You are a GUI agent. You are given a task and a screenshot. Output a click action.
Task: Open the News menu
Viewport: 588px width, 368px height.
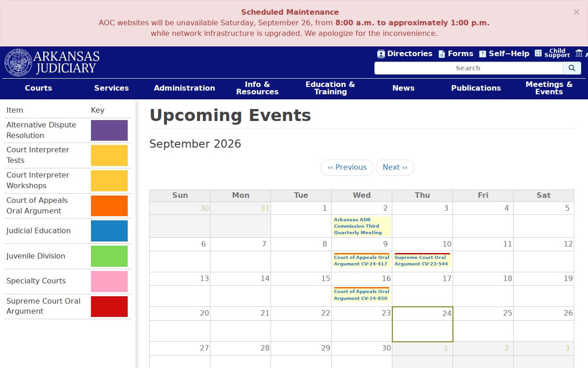[403, 88]
